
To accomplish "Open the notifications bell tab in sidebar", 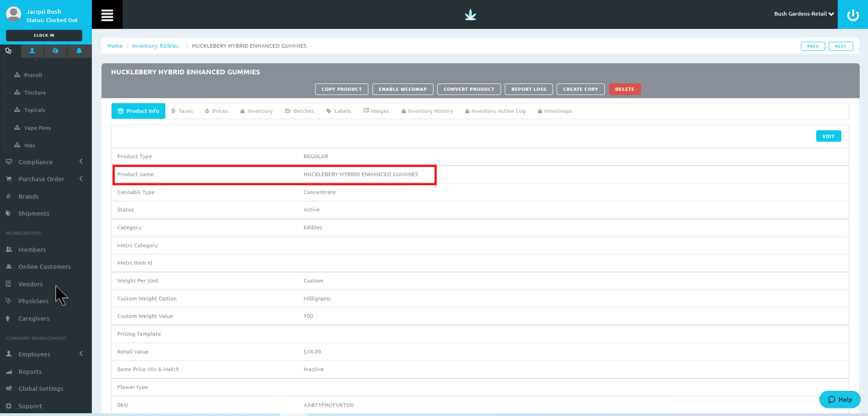I will point(79,51).
